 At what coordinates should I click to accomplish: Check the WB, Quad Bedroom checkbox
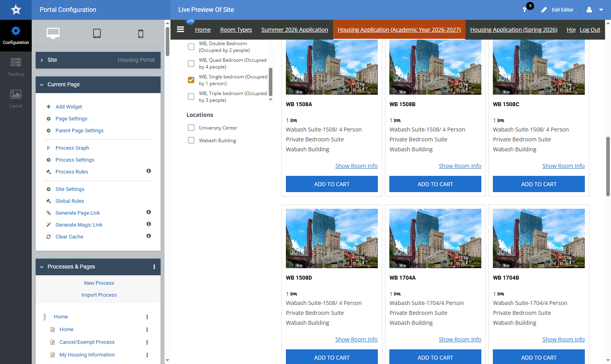[191, 63]
